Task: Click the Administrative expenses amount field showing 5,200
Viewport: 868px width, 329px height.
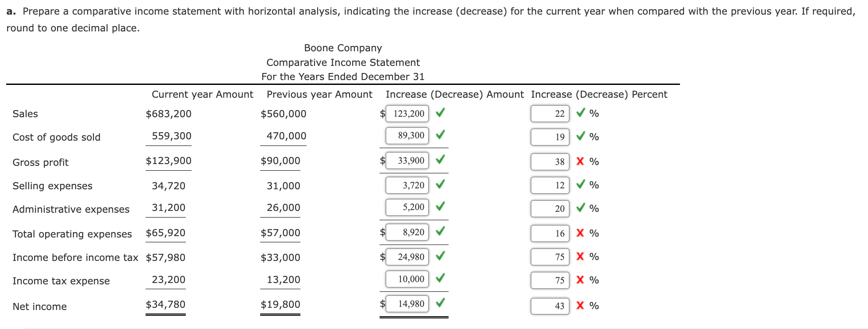Action: [x=407, y=207]
